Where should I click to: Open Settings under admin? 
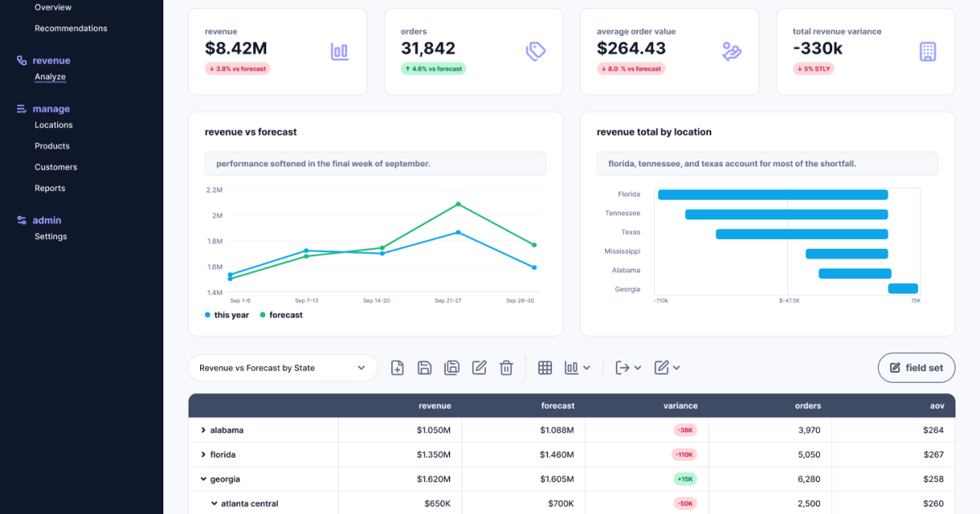point(51,237)
